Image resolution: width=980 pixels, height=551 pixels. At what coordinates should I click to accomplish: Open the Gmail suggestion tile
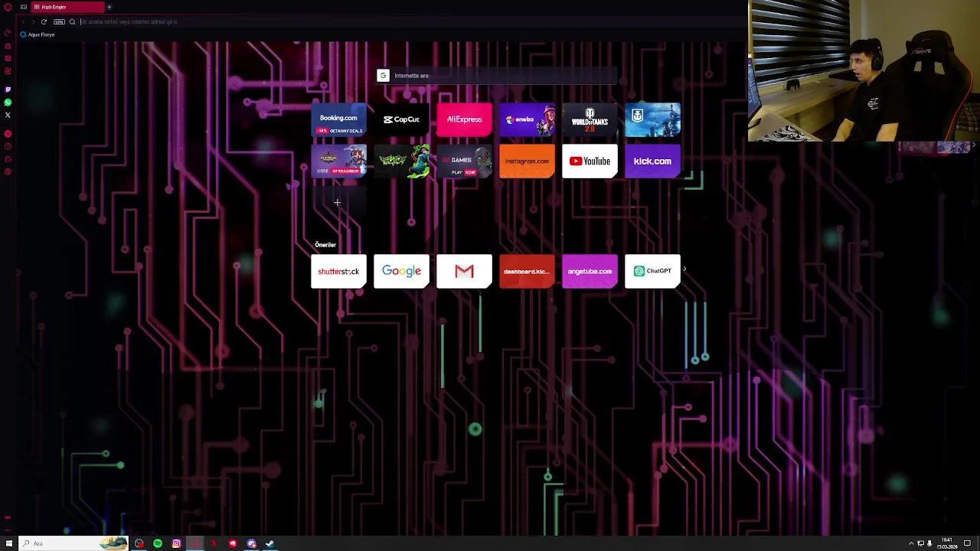click(464, 271)
